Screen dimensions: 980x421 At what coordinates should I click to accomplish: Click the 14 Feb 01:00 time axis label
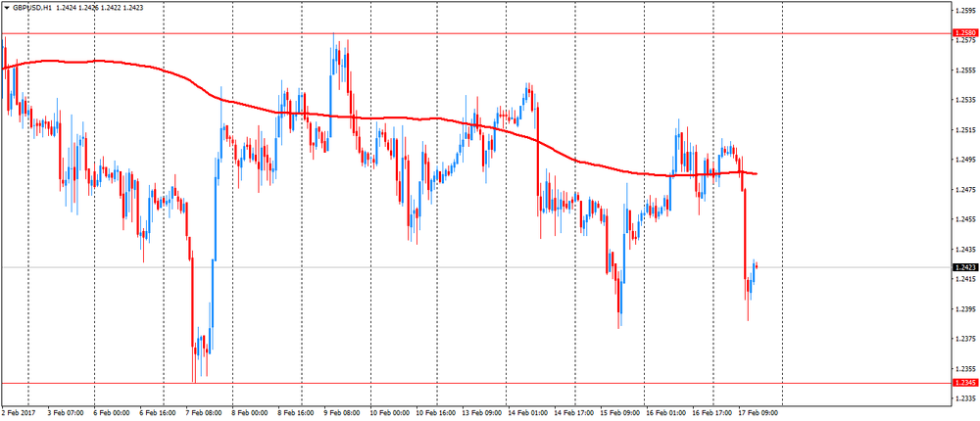coord(527,412)
